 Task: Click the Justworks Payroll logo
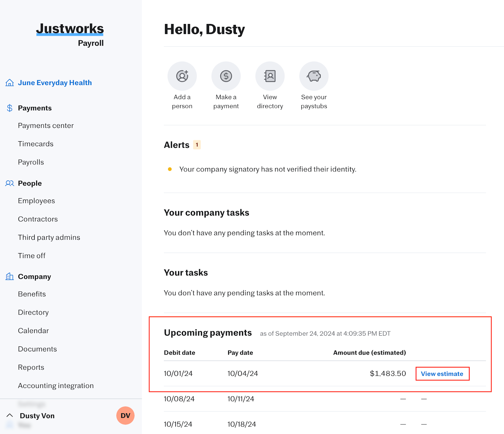[70, 34]
